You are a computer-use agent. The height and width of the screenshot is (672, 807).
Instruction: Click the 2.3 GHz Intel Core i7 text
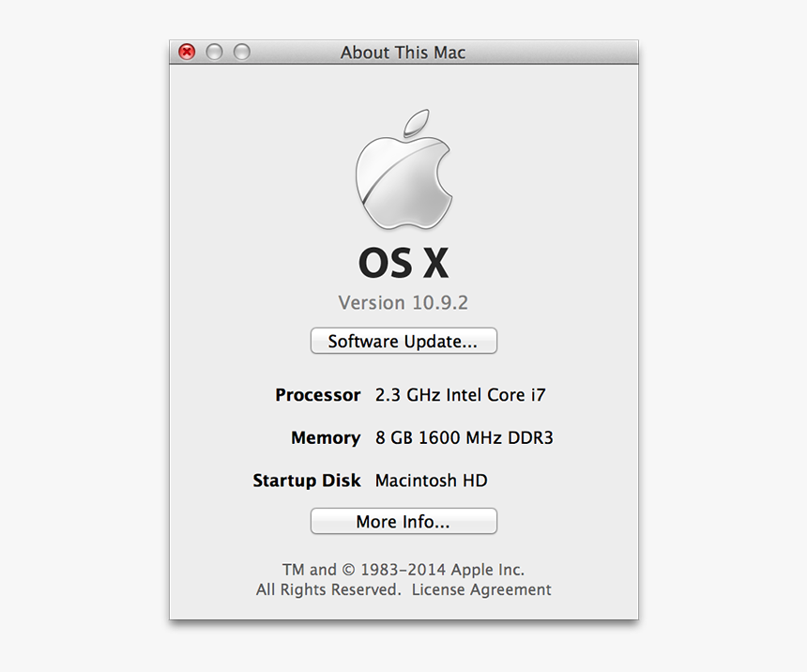(460, 395)
